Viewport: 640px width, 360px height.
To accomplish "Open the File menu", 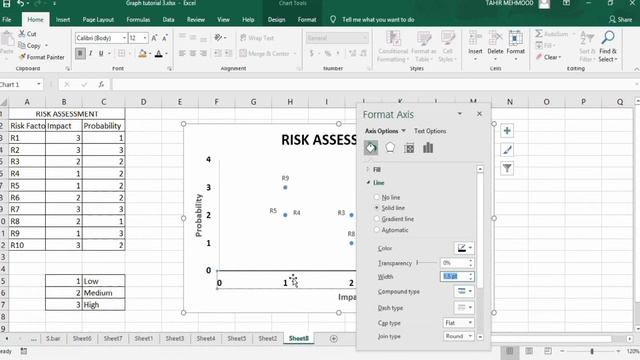I will tap(7, 20).
